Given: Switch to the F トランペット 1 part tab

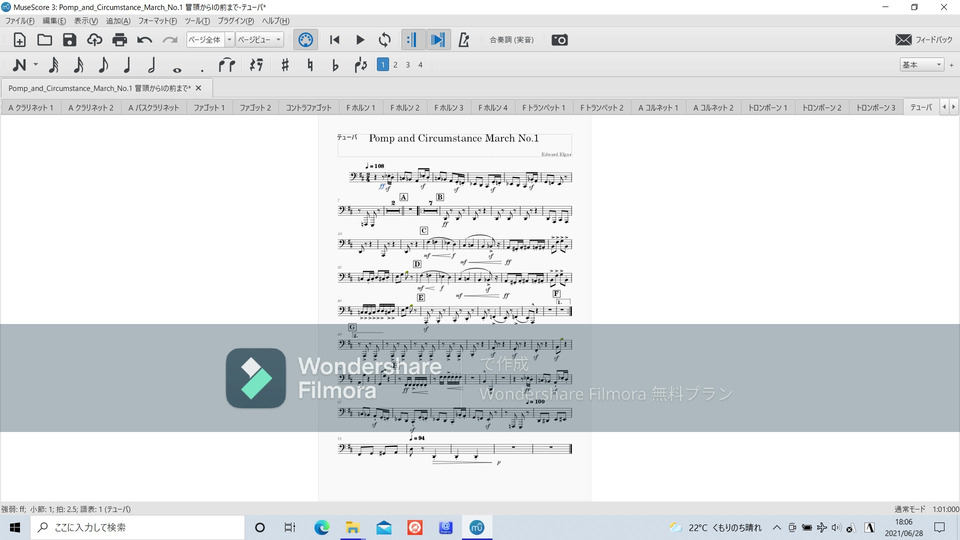Looking at the screenshot, I should 544,108.
